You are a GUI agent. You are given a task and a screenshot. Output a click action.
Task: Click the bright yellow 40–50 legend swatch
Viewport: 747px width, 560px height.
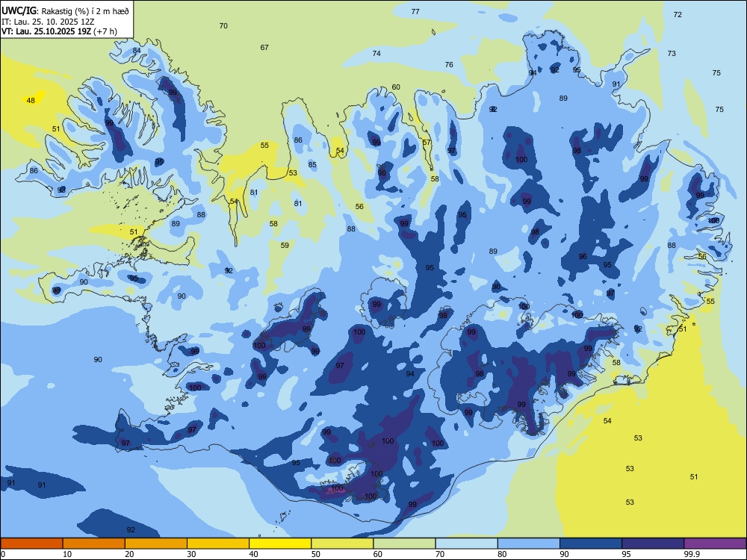(x=280, y=544)
